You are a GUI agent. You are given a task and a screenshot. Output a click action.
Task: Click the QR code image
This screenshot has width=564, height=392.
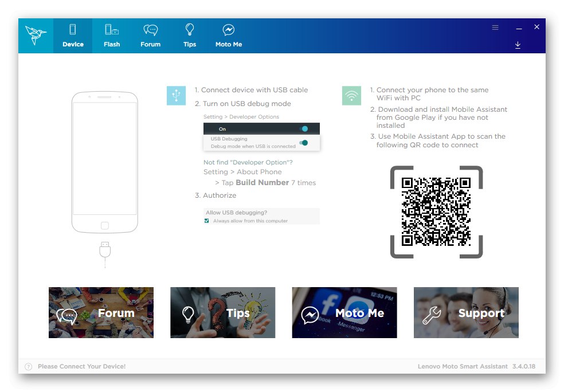pos(436,212)
